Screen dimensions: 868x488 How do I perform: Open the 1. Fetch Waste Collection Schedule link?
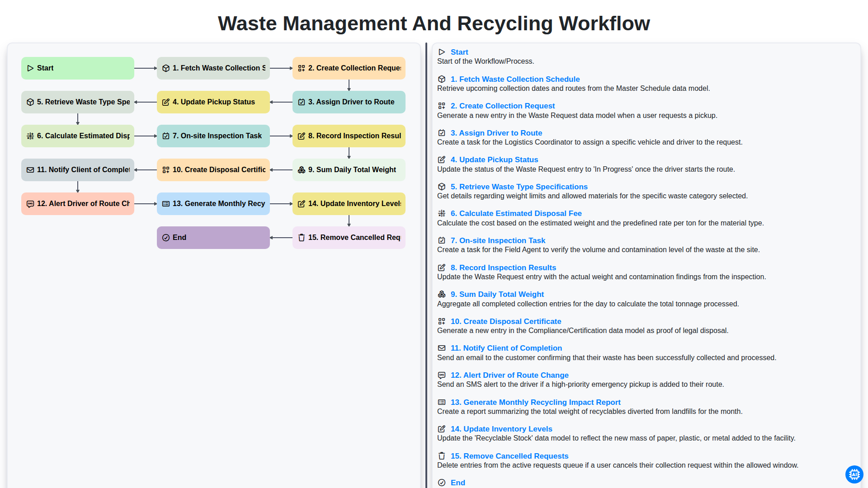point(515,79)
